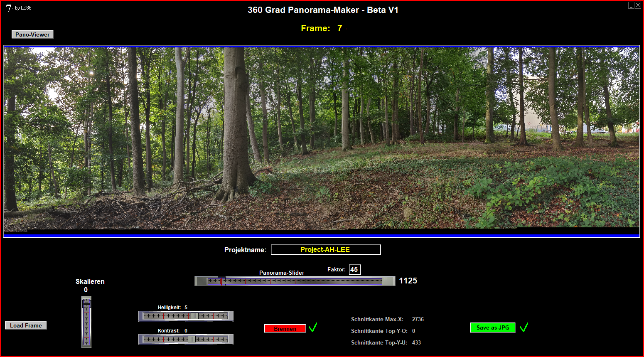Click the green checkmark beside Save as JPG
The height and width of the screenshot is (357, 644).
click(524, 327)
